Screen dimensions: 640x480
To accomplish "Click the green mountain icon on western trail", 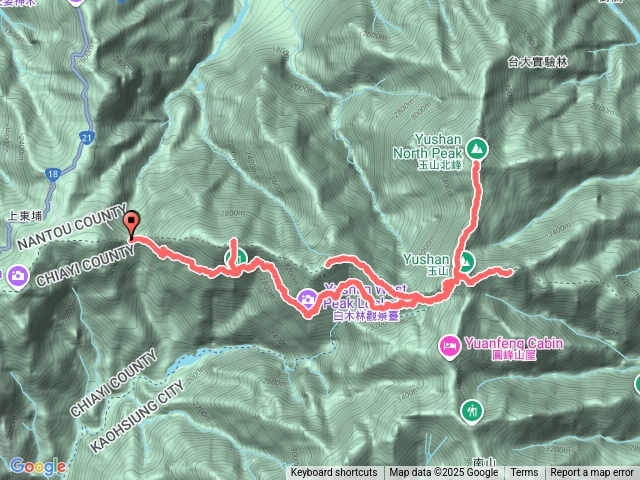I will click(236, 258).
